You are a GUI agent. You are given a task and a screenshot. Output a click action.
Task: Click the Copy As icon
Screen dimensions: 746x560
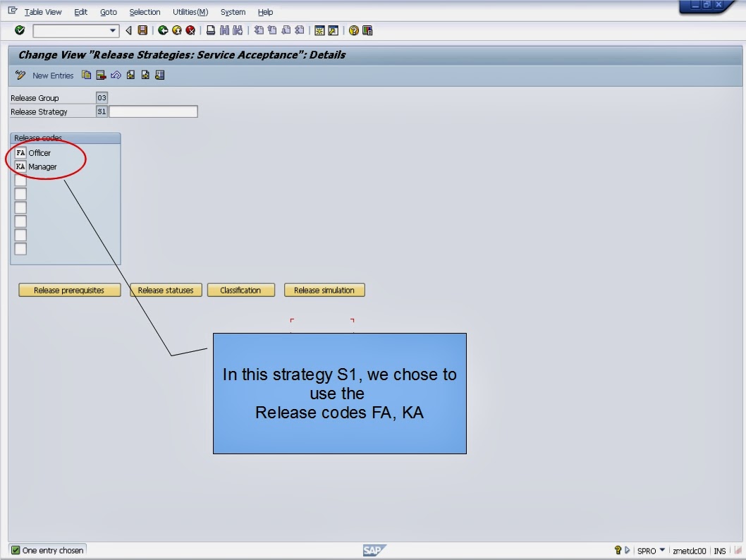[86, 75]
